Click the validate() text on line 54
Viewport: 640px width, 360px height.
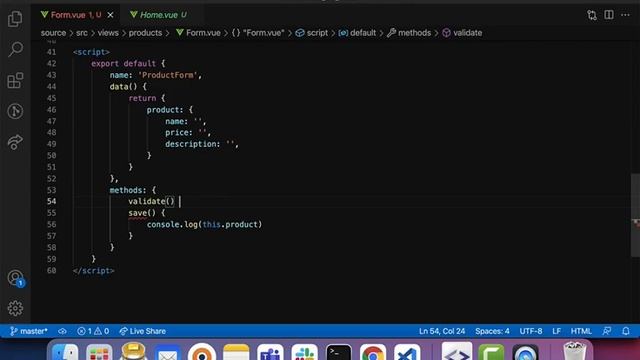click(151, 201)
